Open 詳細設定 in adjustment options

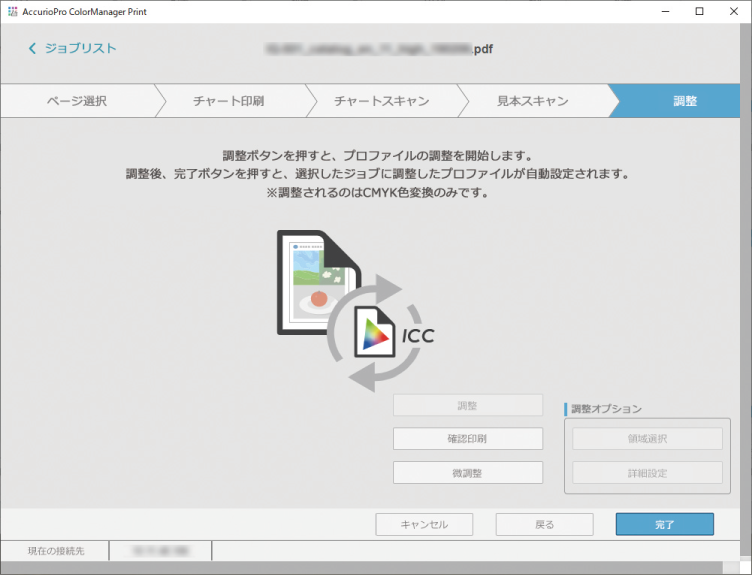tap(647, 473)
